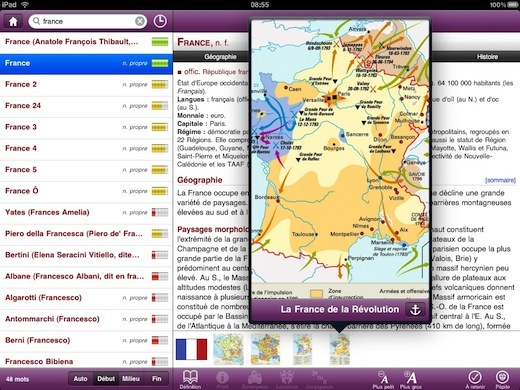Tap the Synonymes icon
The height and width of the screenshot is (390, 520).
click(255, 379)
